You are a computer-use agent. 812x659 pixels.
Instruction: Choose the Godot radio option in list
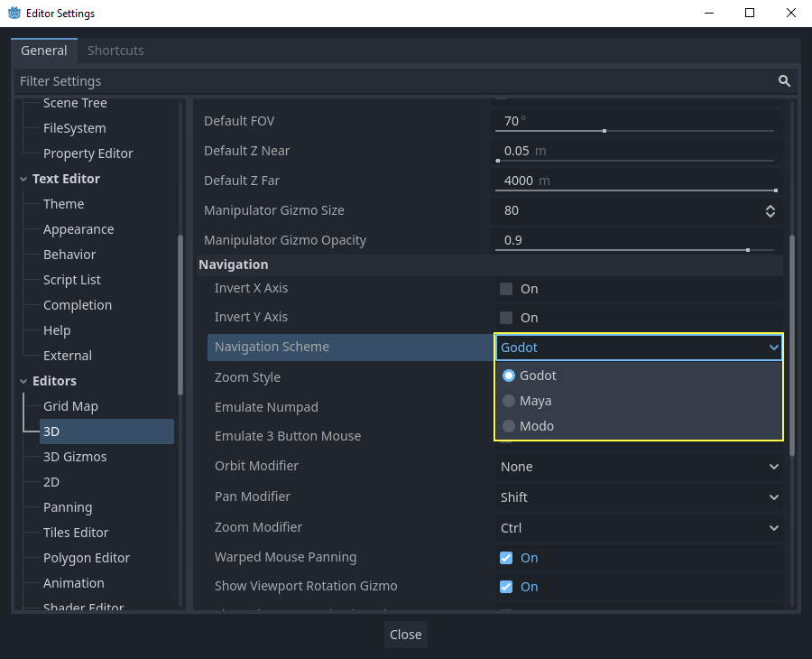pyautogui.click(x=538, y=376)
